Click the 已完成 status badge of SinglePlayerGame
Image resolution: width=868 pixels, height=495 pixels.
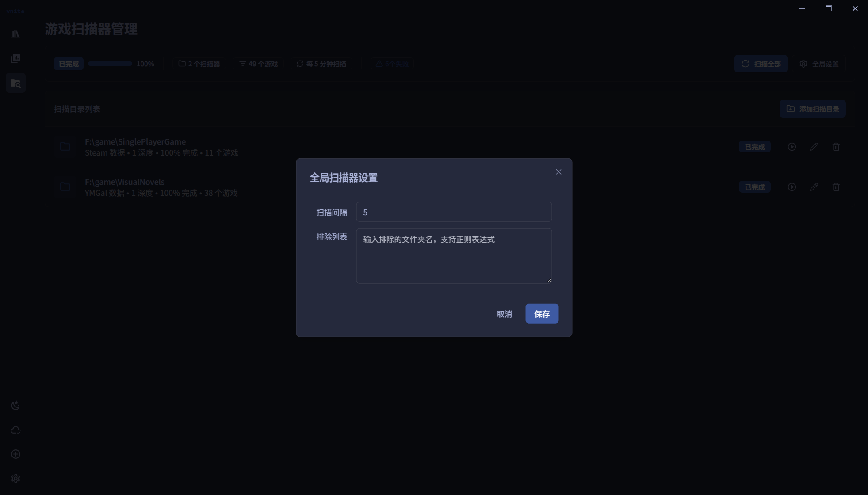click(754, 147)
